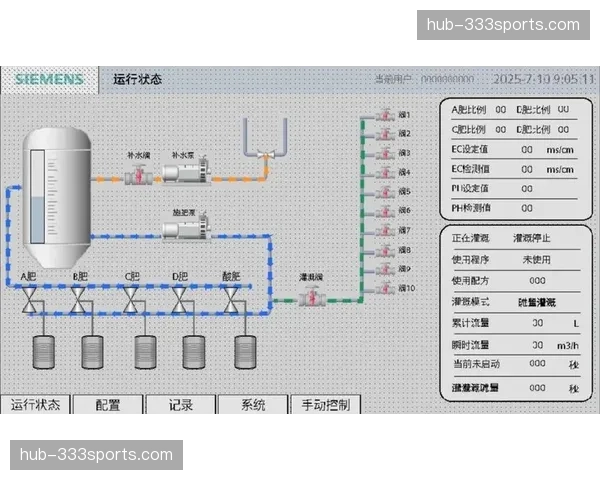Screen dimensions: 600x480
Task: Select the barrel under A肥 valve
Action: (43, 352)
